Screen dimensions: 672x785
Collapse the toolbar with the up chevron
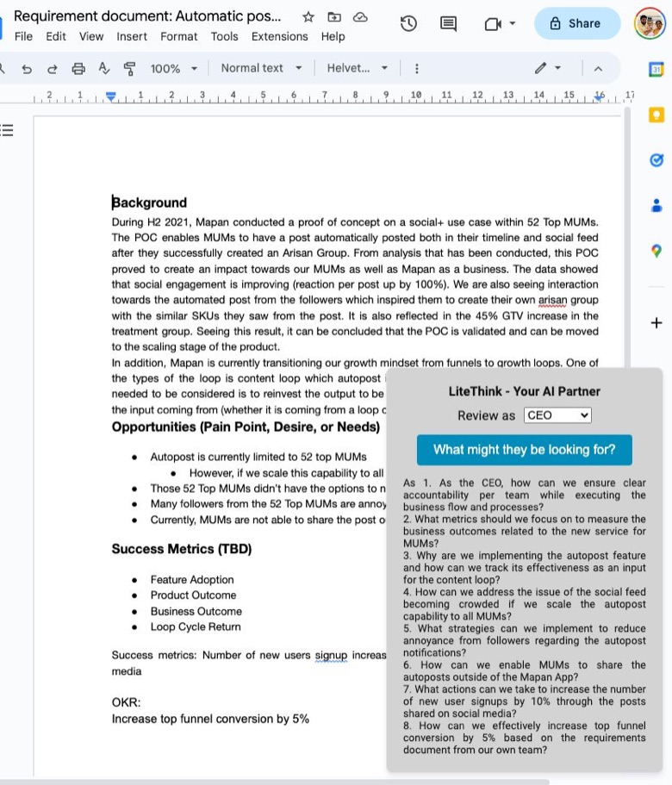[x=598, y=69]
